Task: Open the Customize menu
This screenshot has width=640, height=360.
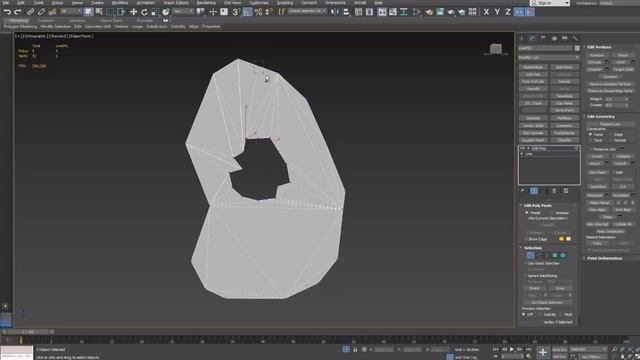Action: tap(259, 3)
